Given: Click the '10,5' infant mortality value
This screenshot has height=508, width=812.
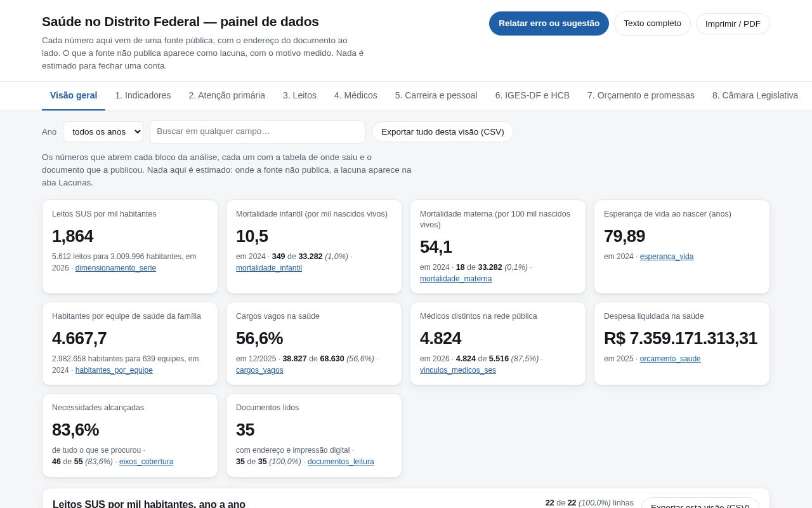Looking at the screenshot, I should tap(252, 236).
